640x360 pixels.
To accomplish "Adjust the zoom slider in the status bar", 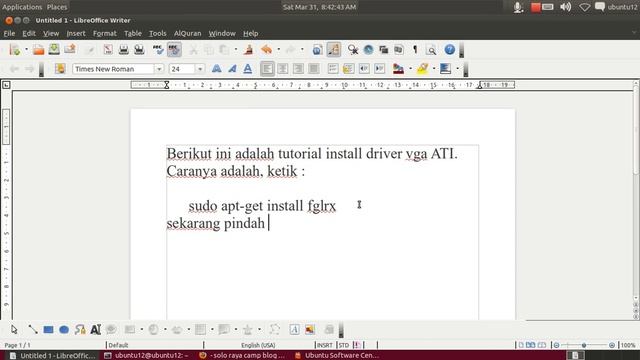I will [584, 345].
